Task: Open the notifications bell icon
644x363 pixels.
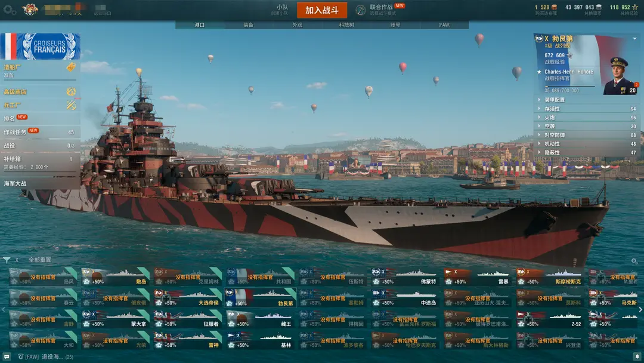Action: pyautogui.click(x=637, y=356)
